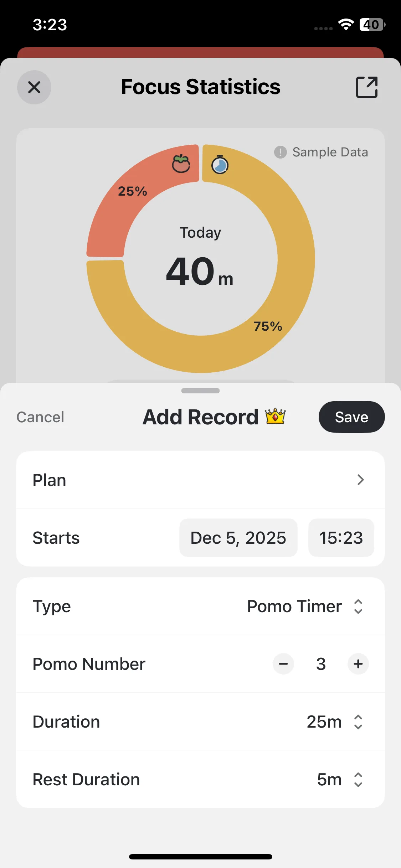The width and height of the screenshot is (401, 868).
Task: Open the Plan row chevron
Action: (360, 480)
